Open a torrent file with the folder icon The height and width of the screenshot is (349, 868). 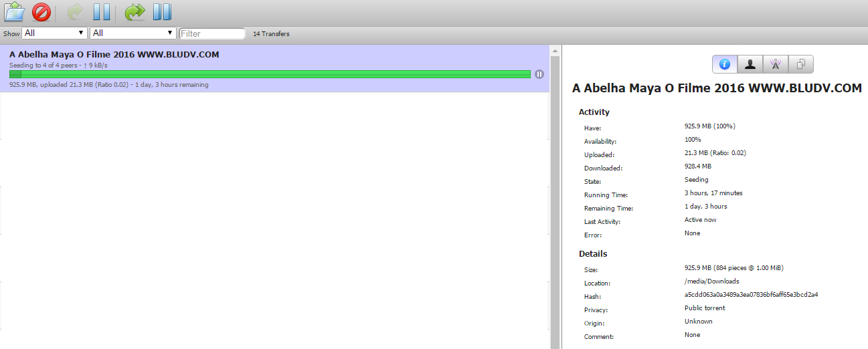coord(15,11)
